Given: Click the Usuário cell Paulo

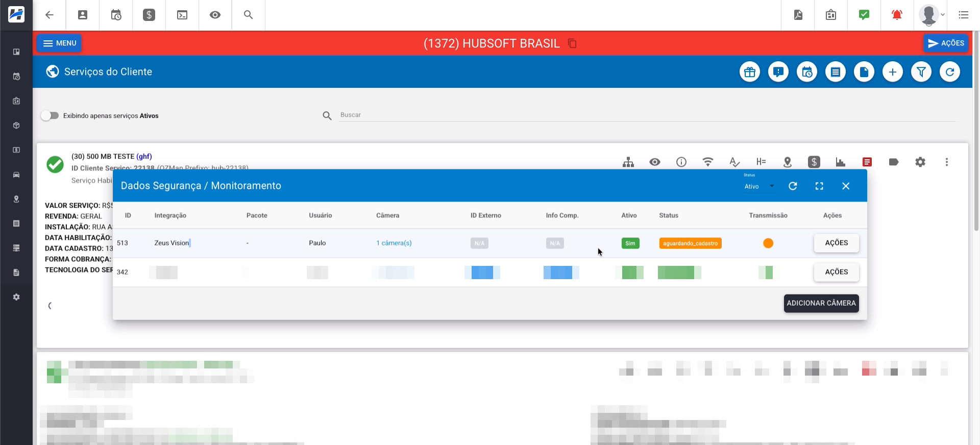Looking at the screenshot, I should [317, 243].
